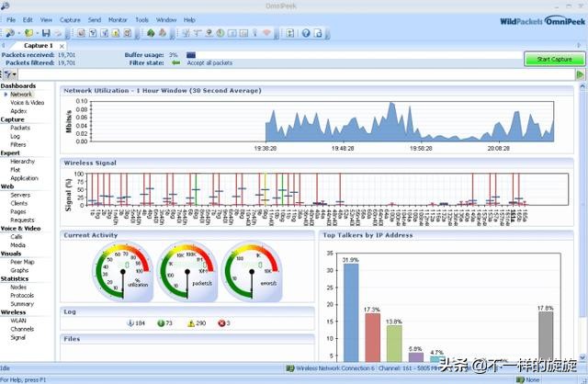Image resolution: width=588 pixels, height=384 pixels.
Task: Open the Voice & Video dashboard
Action: 27,102
